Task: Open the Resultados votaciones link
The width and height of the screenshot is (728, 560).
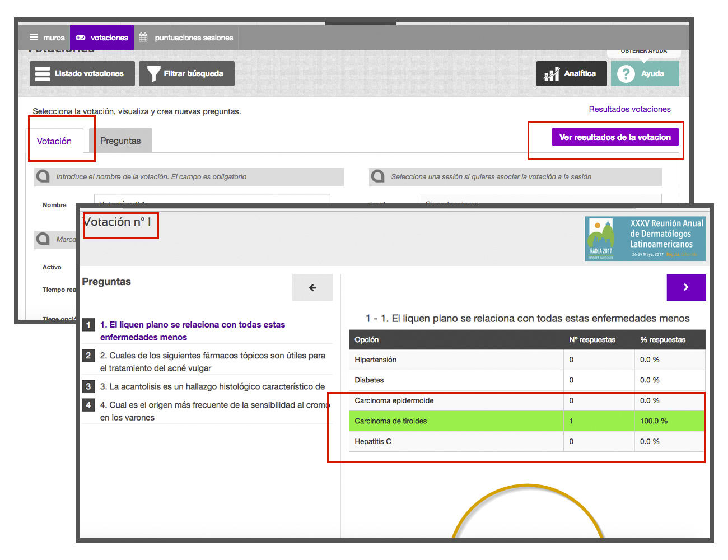Action: coord(629,109)
